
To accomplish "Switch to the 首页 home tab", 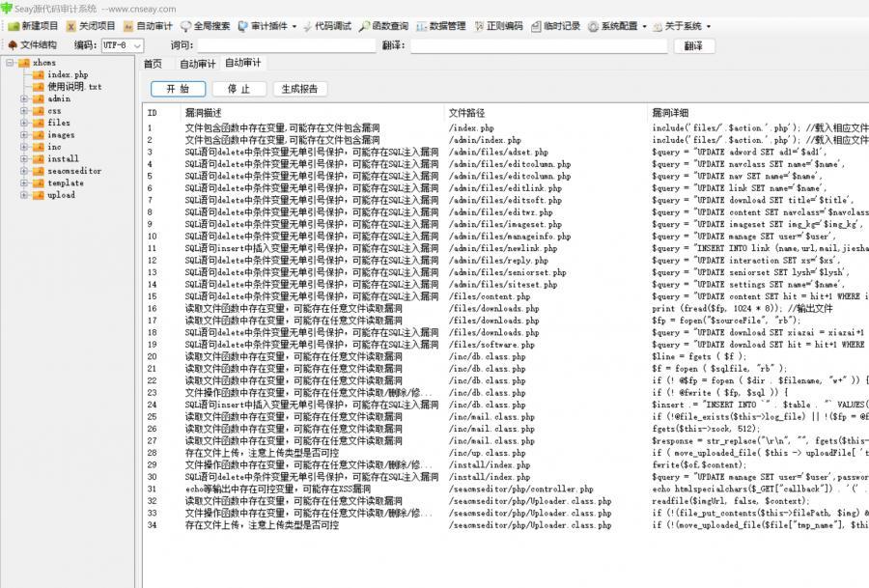I will coord(153,64).
